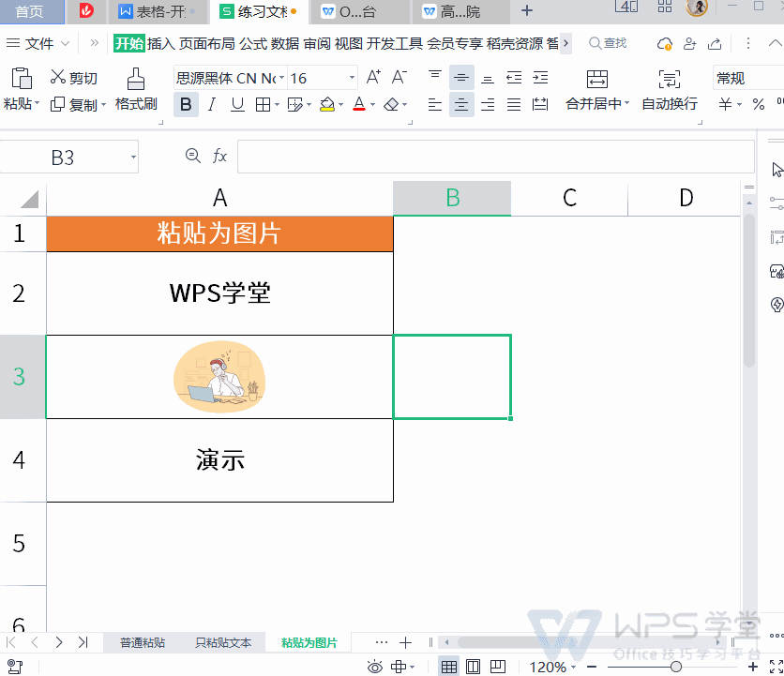Image resolution: width=784 pixels, height=676 pixels.
Task: Expand the Copy (复制) options arrow
Action: click(x=103, y=105)
